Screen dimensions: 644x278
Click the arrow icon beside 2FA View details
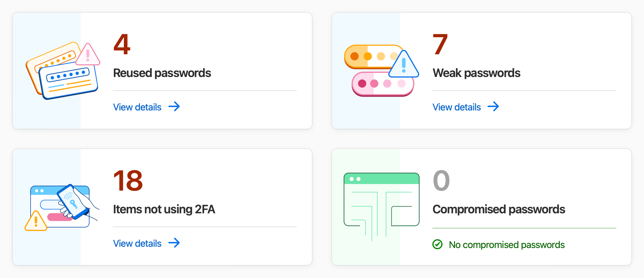174,243
